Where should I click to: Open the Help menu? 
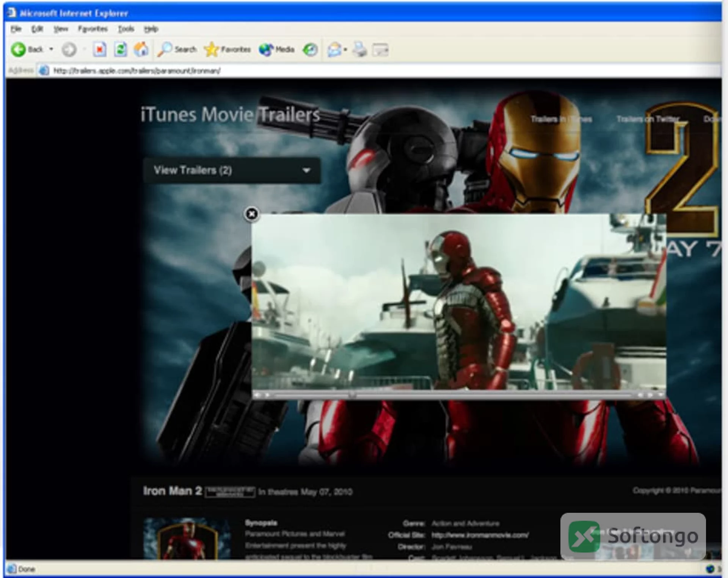click(151, 29)
